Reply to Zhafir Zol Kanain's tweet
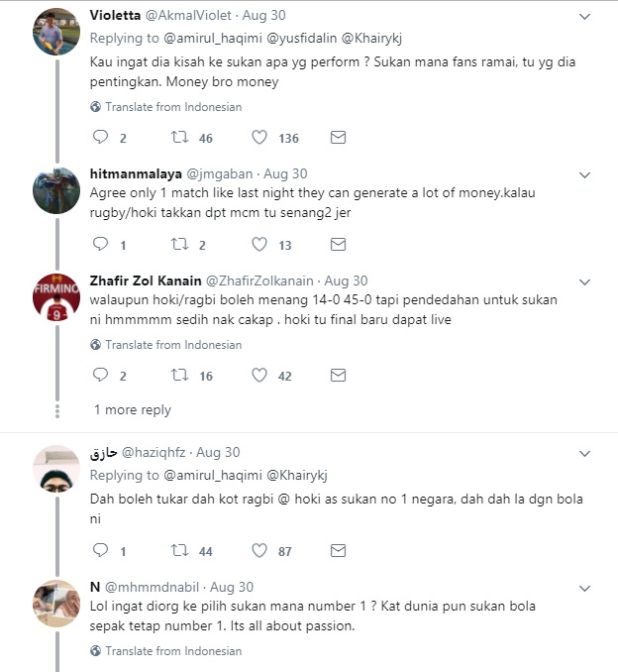The image size is (618, 672). click(x=100, y=376)
